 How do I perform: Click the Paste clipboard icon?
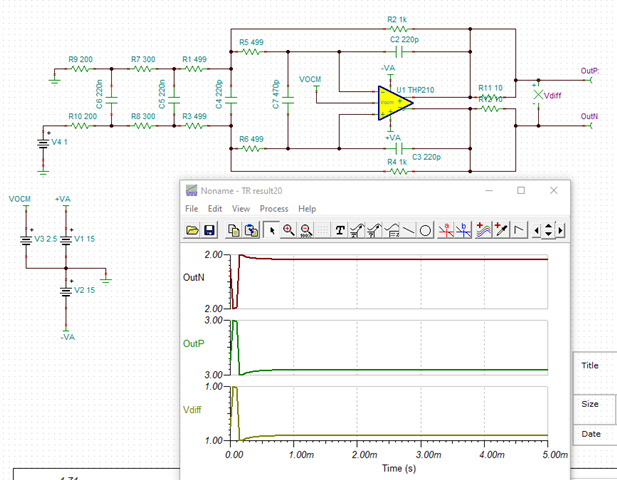point(250,231)
